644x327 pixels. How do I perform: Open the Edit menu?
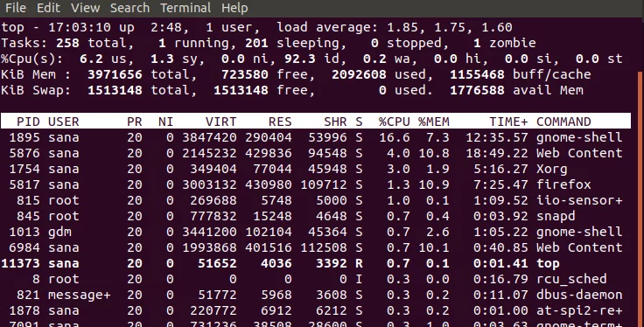(48, 8)
